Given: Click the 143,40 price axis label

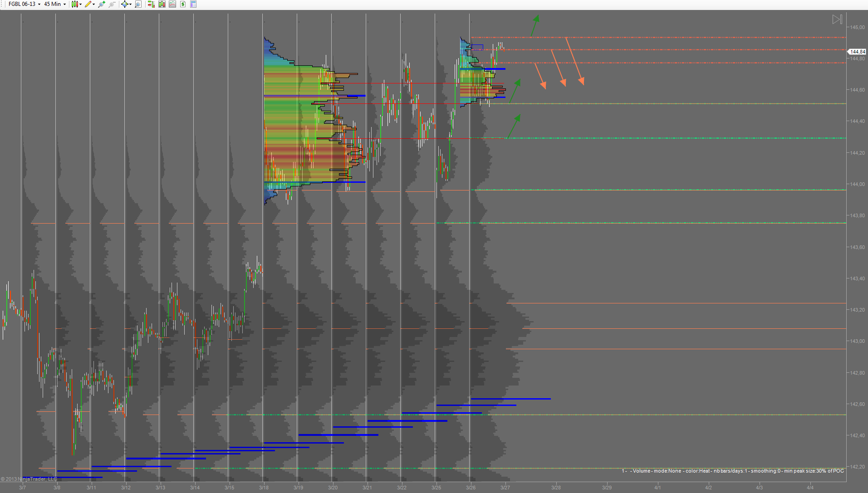Looking at the screenshot, I should point(857,278).
